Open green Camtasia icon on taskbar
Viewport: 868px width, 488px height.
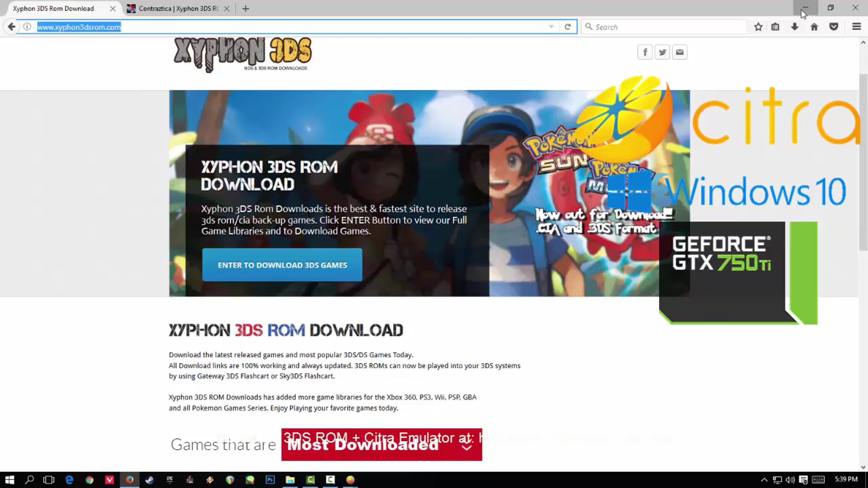310,480
